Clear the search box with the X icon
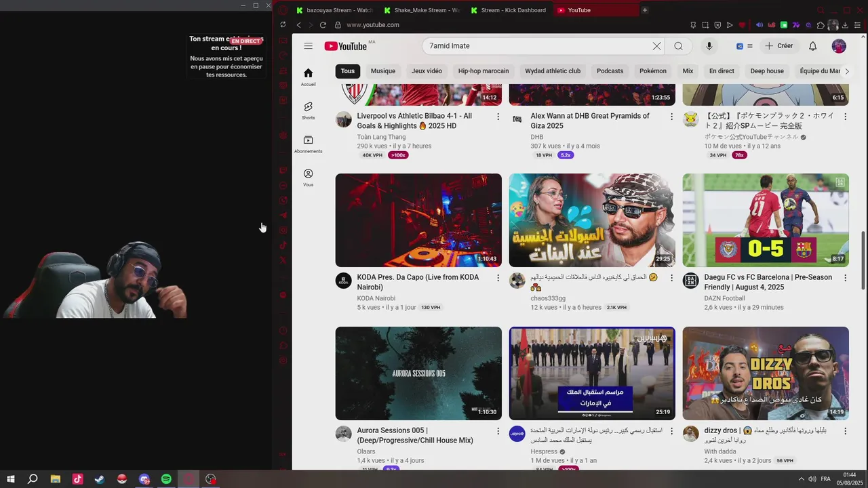Screen dimensions: 868x488 point(656,46)
